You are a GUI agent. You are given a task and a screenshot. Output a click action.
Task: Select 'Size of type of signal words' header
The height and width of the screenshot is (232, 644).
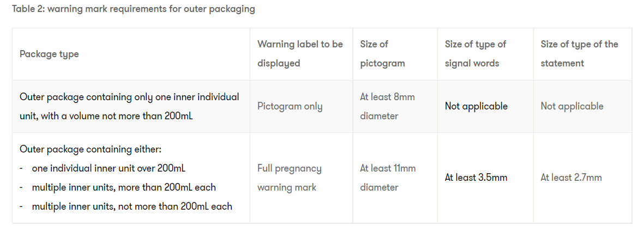(x=475, y=53)
